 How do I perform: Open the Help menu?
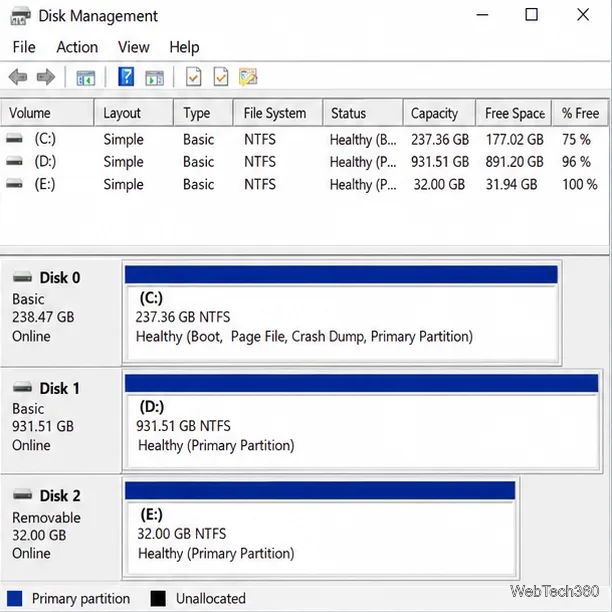pyautogui.click(x=184, y=47)
